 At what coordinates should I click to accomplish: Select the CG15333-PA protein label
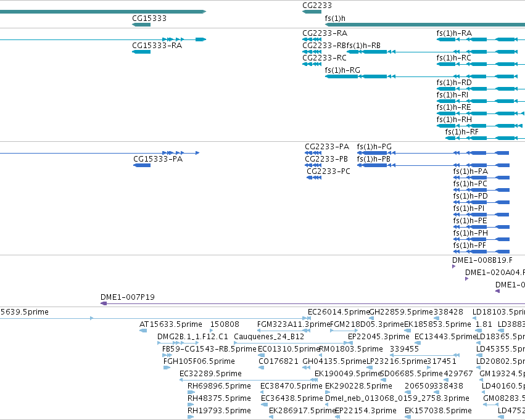tap(158, 159)
